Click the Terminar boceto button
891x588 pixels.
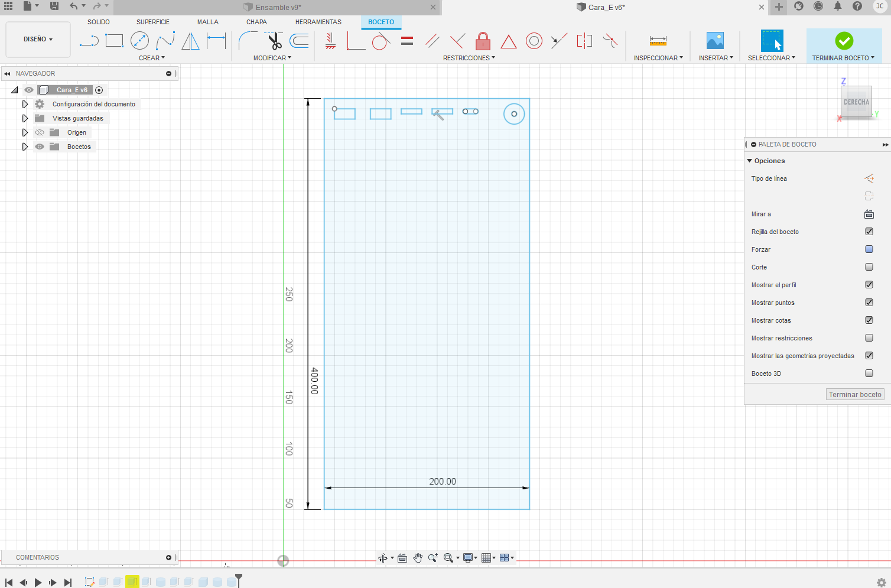click(855, 395)
